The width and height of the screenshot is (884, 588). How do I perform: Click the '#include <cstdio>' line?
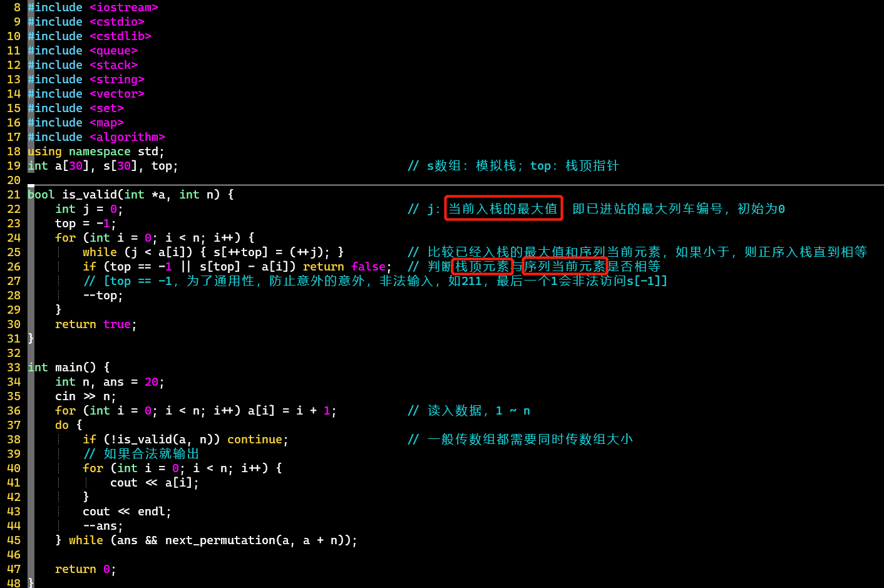[86, 22]
